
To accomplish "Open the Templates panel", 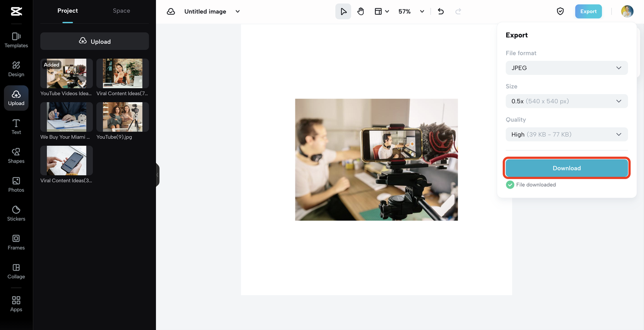I will [x=16, y=40].
